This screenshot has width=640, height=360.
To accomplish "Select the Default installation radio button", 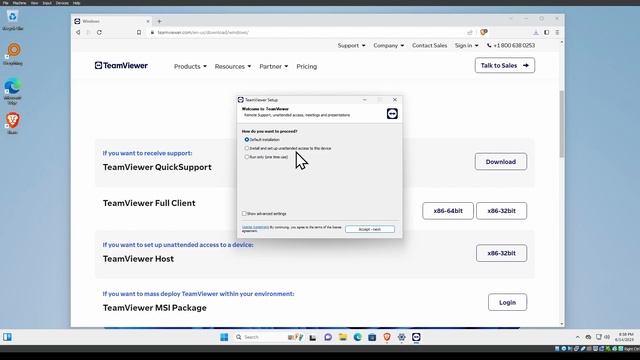I will coord(247,140).
